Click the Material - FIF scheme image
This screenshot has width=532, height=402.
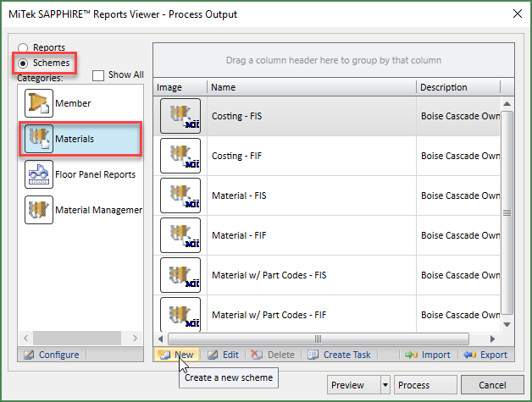tap(180, 235)
